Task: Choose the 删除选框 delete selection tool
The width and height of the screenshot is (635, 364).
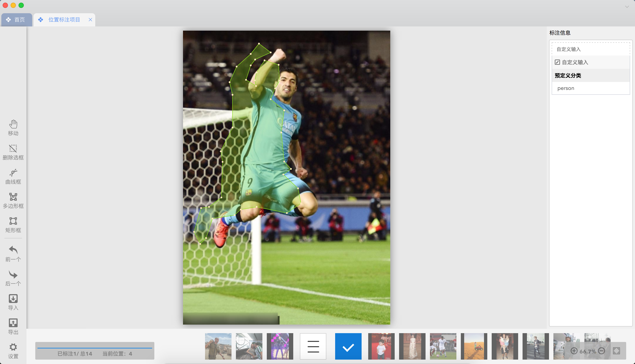Action: coord(13,152)
